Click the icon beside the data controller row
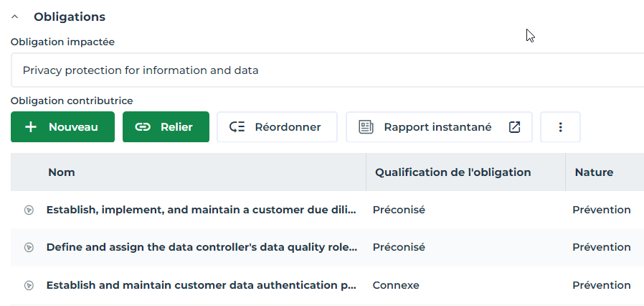The height and width of the screenshot is (306, 644). [29, 247]
